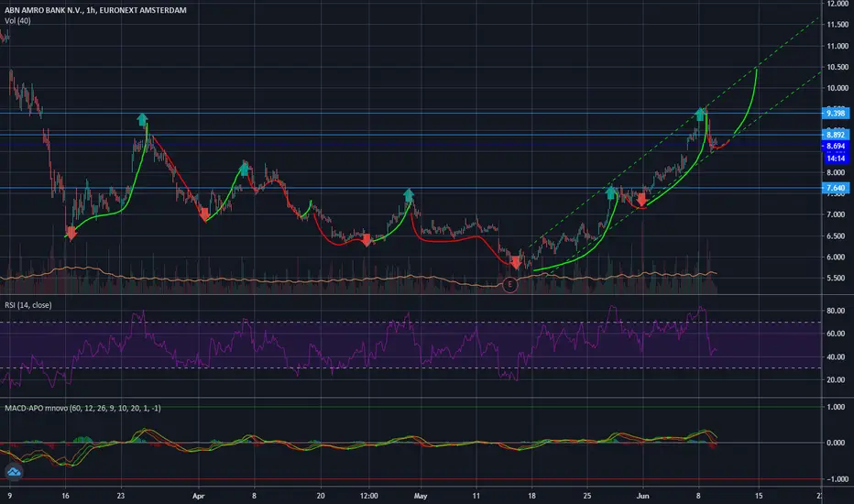Screen dimensions: 854x504
Task: Click the Jun label on the time axis
Action: pos(642,496)
